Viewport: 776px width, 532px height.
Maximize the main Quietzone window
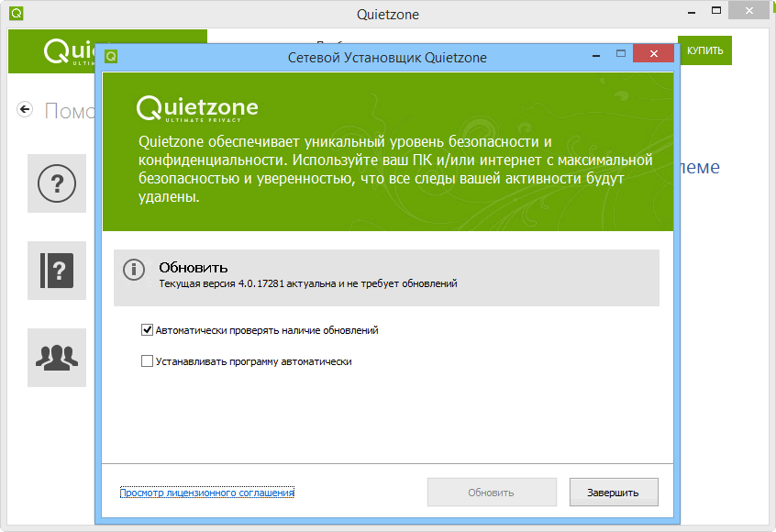point(716,10)
